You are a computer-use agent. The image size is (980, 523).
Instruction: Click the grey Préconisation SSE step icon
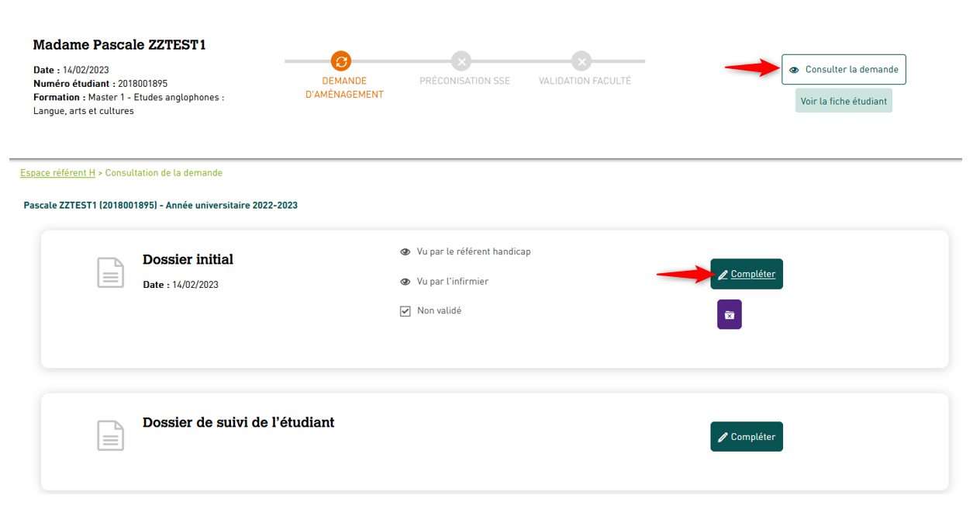pos(461,61)
